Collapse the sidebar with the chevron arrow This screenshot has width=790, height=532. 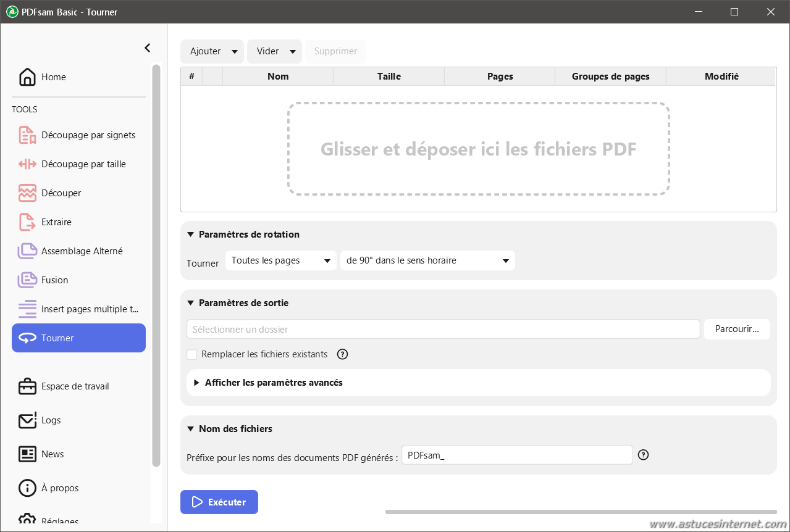[x=147, y=48]
